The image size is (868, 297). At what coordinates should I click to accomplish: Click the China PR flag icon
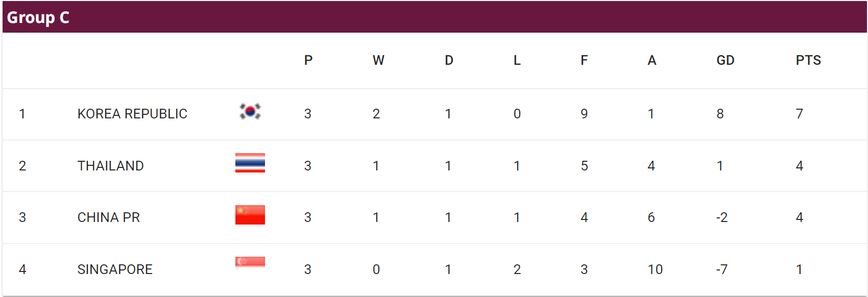(x=250, y=215)
